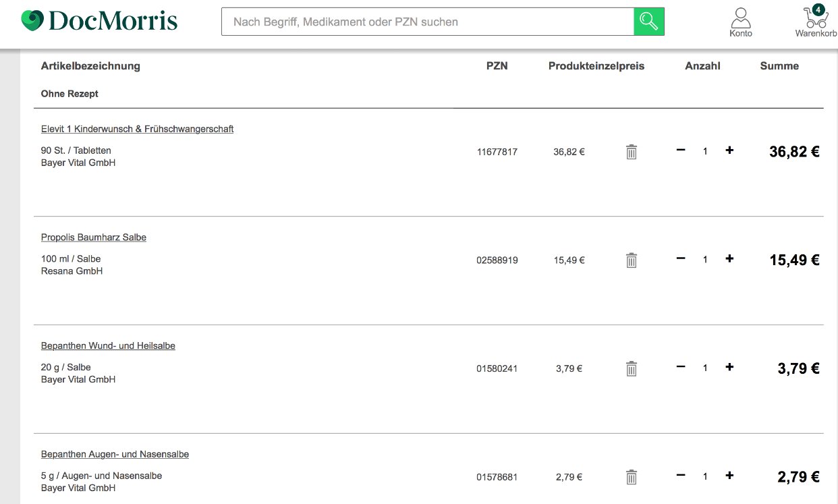Click the PZN number 01578681
This screenshot has height=504, width=838.
click(x=497, y=477)
